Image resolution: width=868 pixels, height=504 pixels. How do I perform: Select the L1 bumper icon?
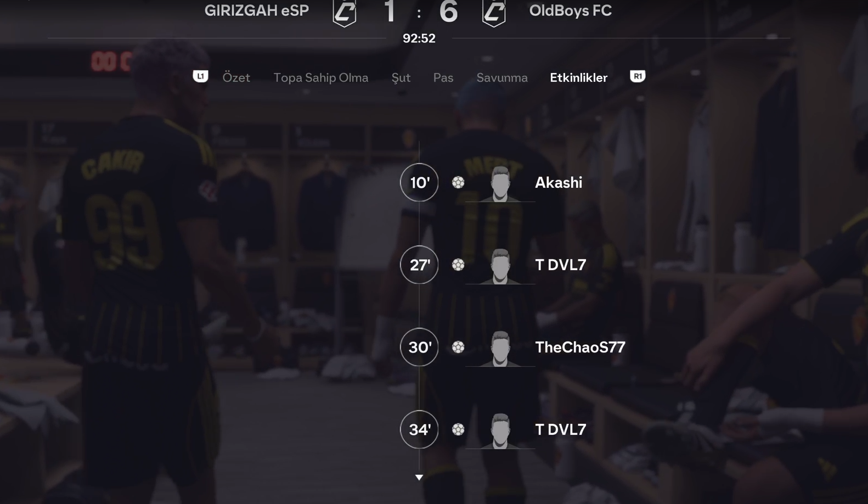[200, 76]
